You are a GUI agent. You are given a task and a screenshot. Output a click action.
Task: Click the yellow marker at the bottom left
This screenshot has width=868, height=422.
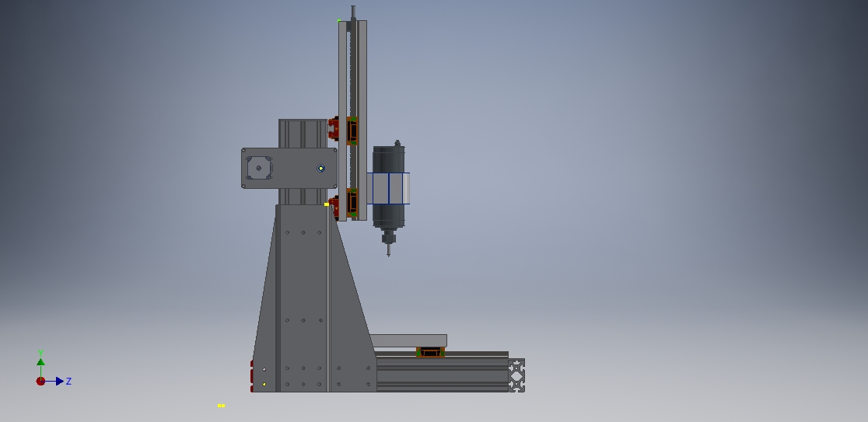[221, 406]
